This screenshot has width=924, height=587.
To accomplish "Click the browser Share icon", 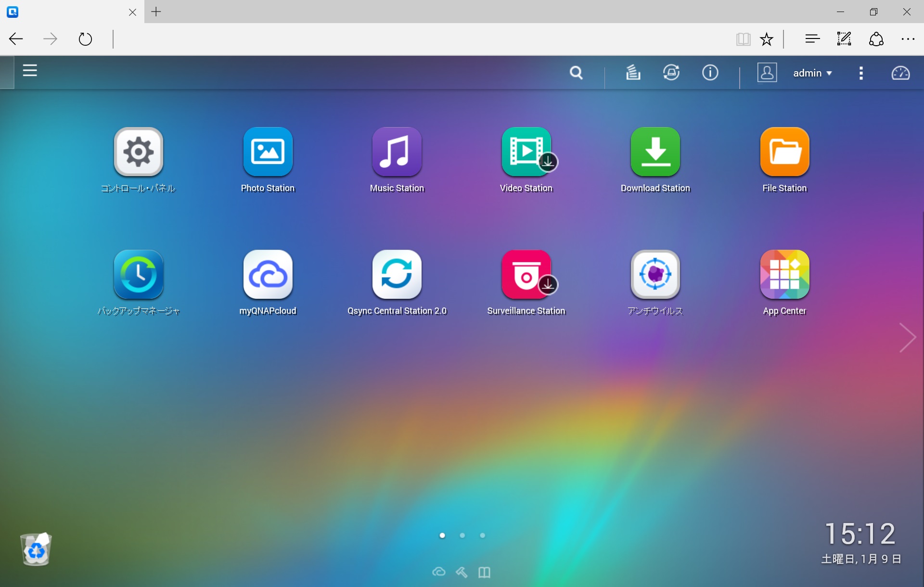I will pos(876,39).
